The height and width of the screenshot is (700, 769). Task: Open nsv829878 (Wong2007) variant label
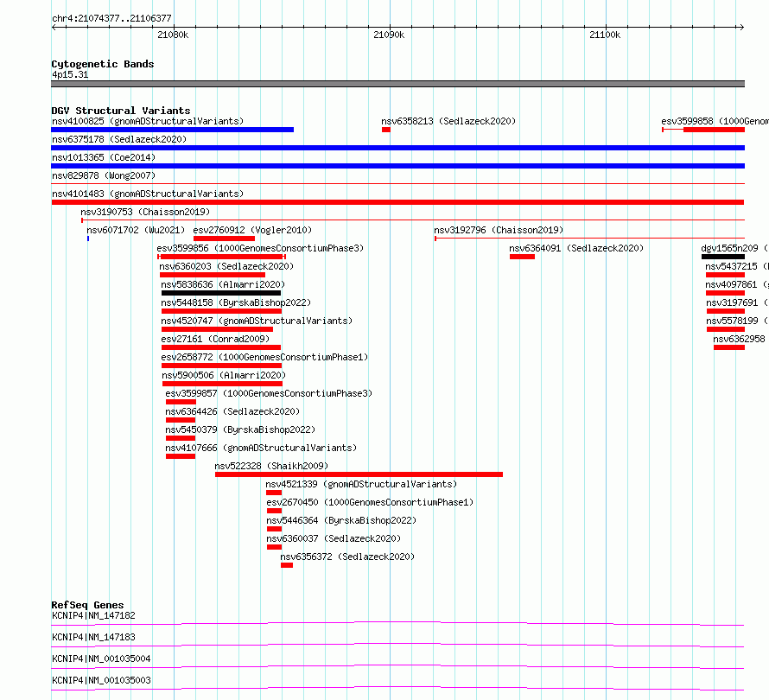click(104, 175)
